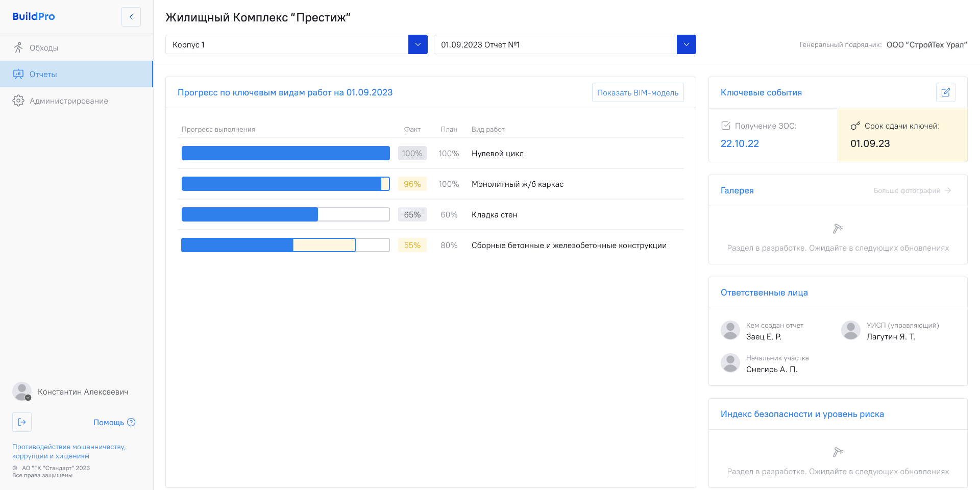Click avatar of Заец Е. Р.
Viewport: 980px width, 490px height.
click(730, 330)
